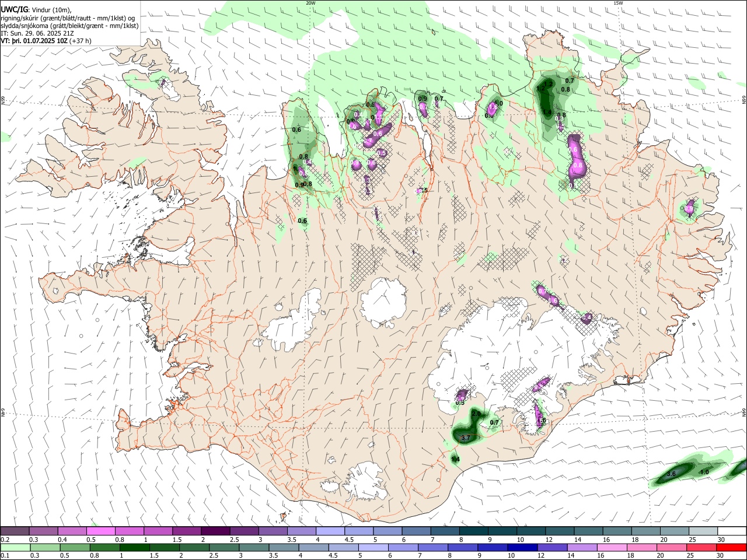Select the lower legend swatch labeled 0.3
Viewport: 747px width, 560px height.
point(45,547)
